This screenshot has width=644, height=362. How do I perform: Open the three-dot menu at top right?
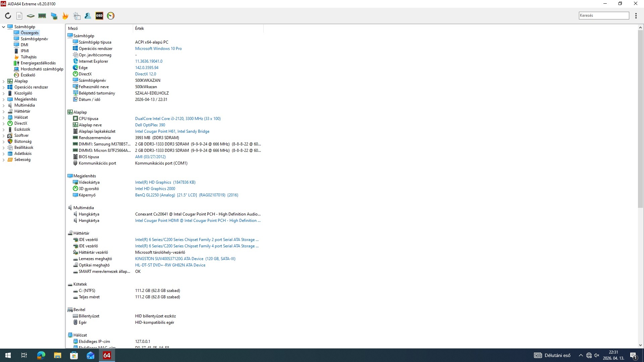coord(636,16)
